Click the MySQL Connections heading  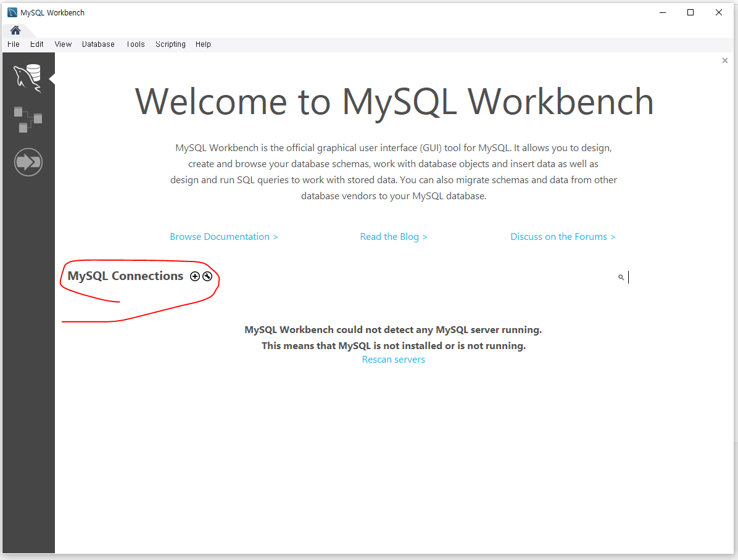125,276
